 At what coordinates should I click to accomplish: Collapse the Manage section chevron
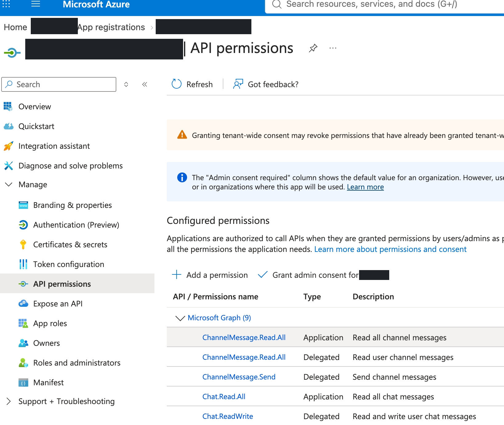[x=9, y=184]
